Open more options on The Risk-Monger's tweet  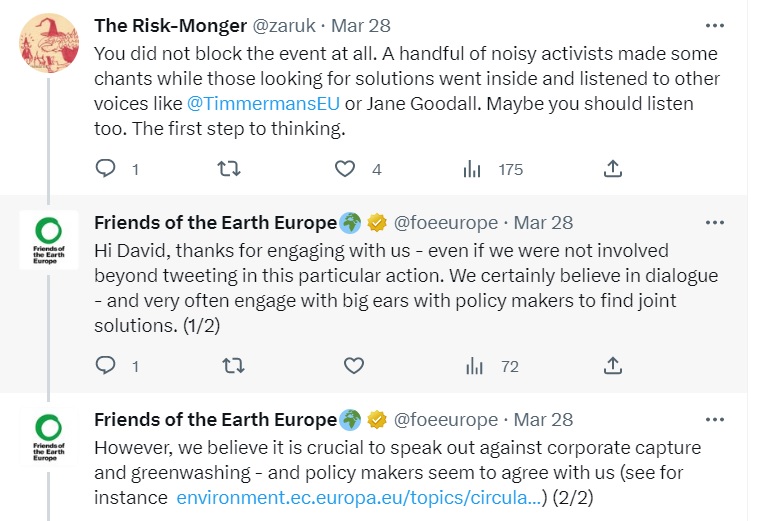[x=714, y=24]
